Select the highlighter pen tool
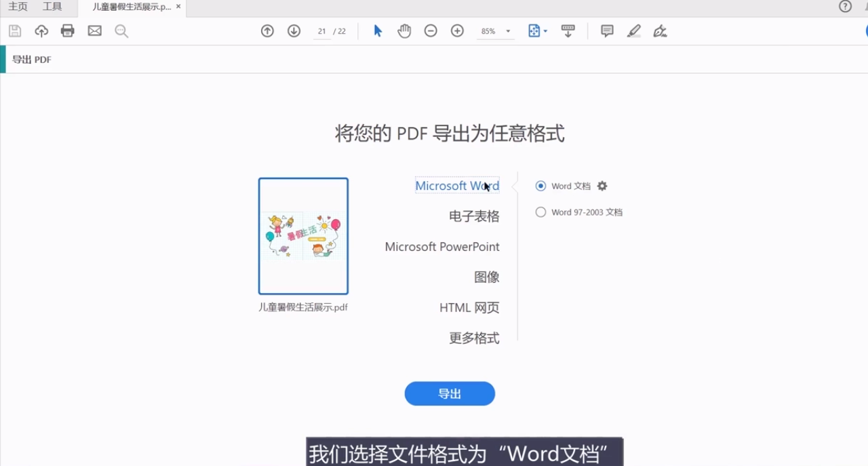Image resolution: width=868 pixels, height=466 pixels. point(634,31)
